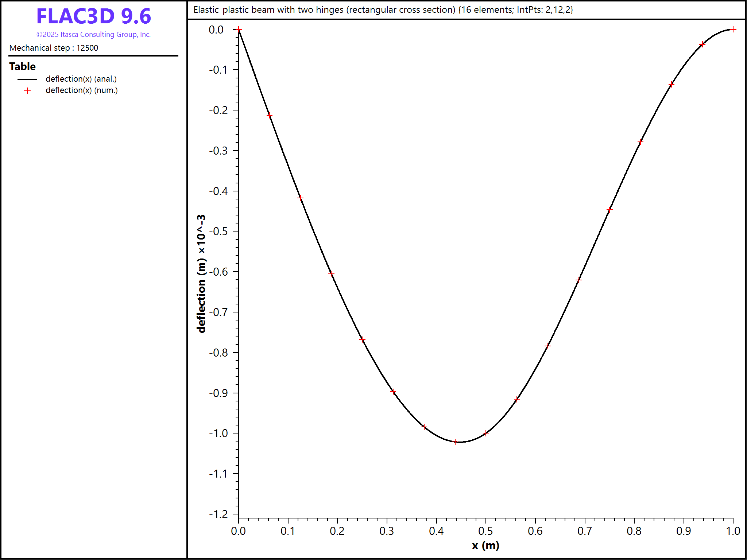This screenshot has height=560, width=747.
Task: Click the red plus marker at x=0.25
Action: coord(362,339)
